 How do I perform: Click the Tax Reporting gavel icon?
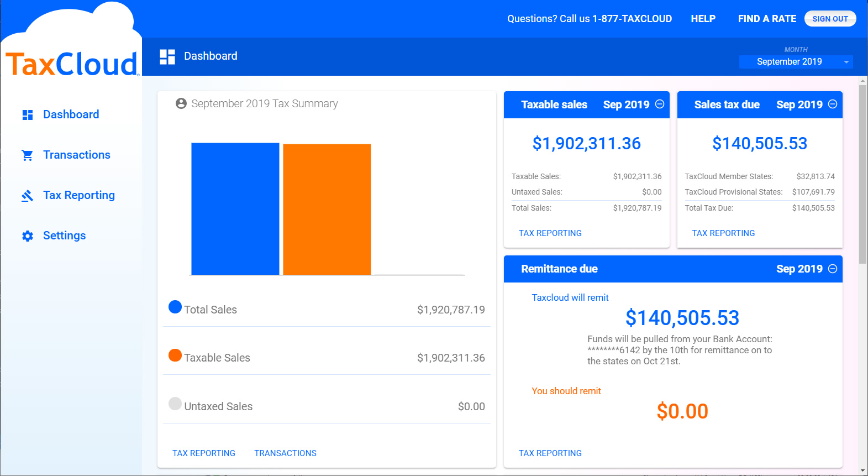point(28,196)
